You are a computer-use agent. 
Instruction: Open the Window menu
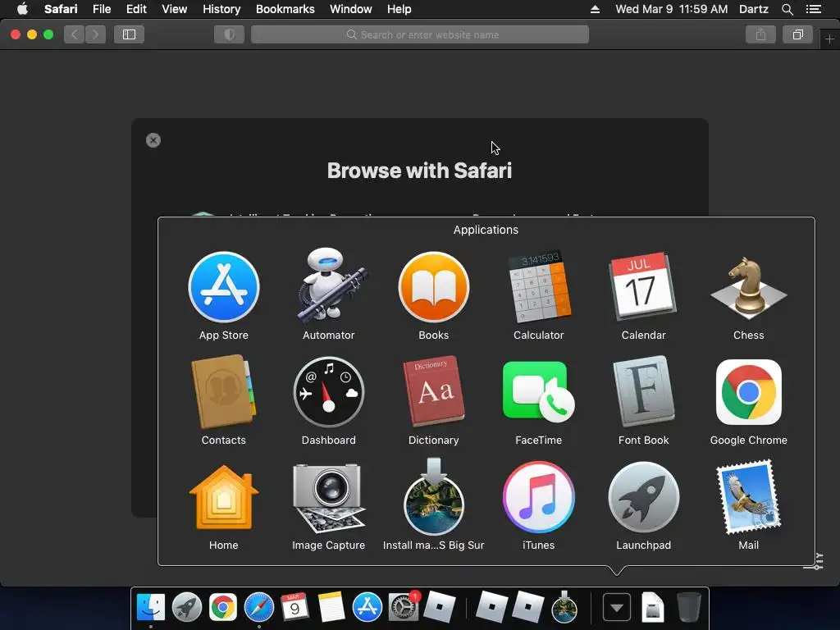click(351, 9)
